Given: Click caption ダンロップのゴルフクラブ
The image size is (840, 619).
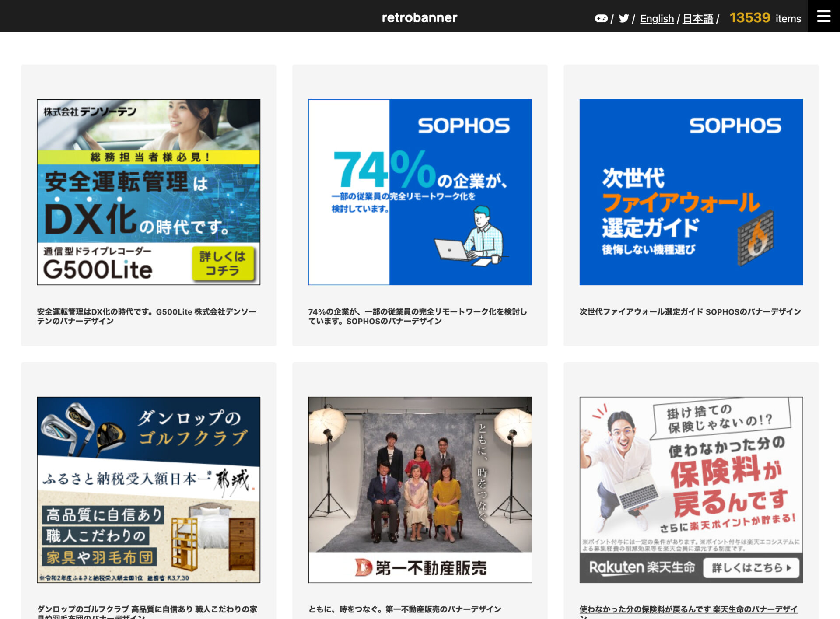Looking at the screenshot, I should [147, 612].
